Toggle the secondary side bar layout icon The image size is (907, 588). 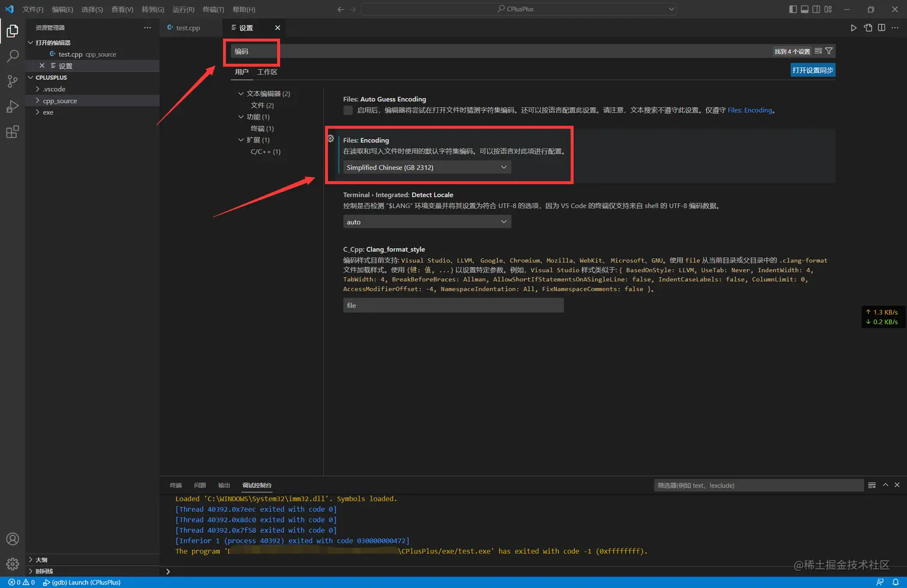pyautogui.click(x=816, y=9)
